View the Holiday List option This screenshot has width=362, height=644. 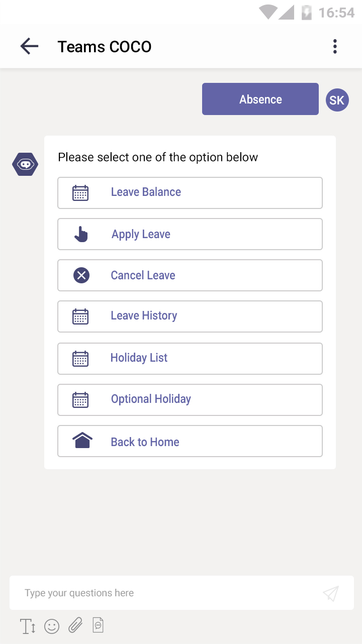pos(190,359)
